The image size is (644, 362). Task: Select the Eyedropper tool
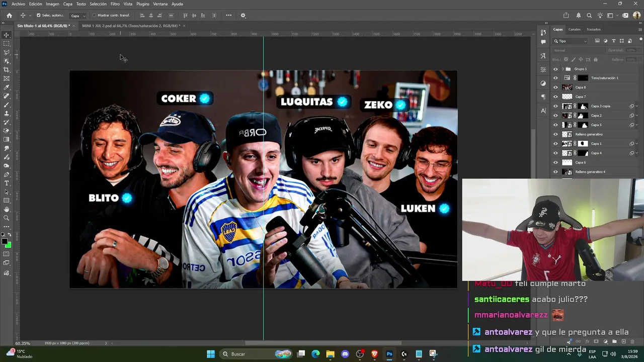[7, 87]
